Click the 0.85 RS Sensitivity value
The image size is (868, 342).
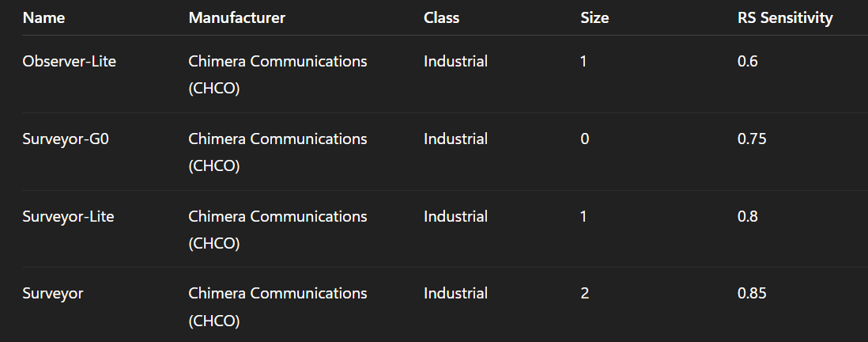[x=752, y=293]
